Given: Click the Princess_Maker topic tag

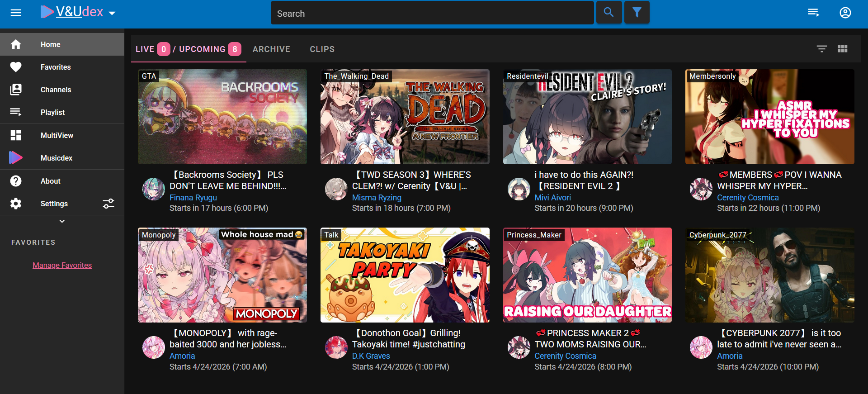Looking at the screenshot, I should (534, 235).
